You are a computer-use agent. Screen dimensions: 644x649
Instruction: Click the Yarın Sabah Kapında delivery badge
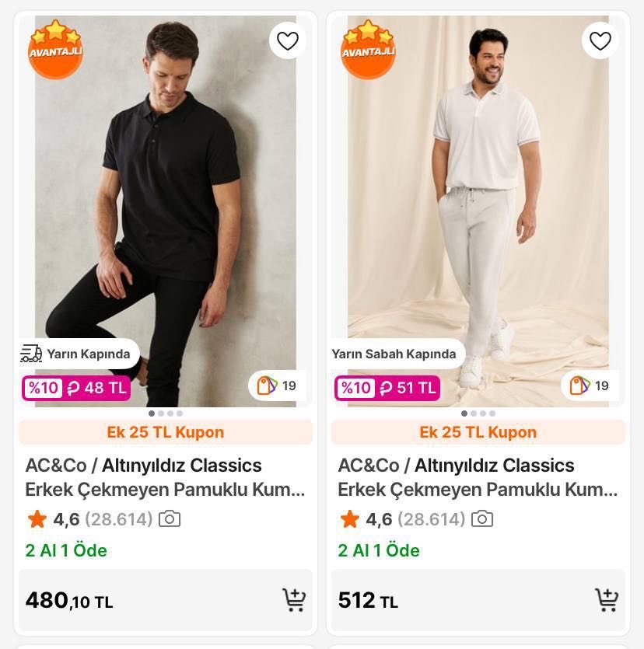click(x=394, y=354)
